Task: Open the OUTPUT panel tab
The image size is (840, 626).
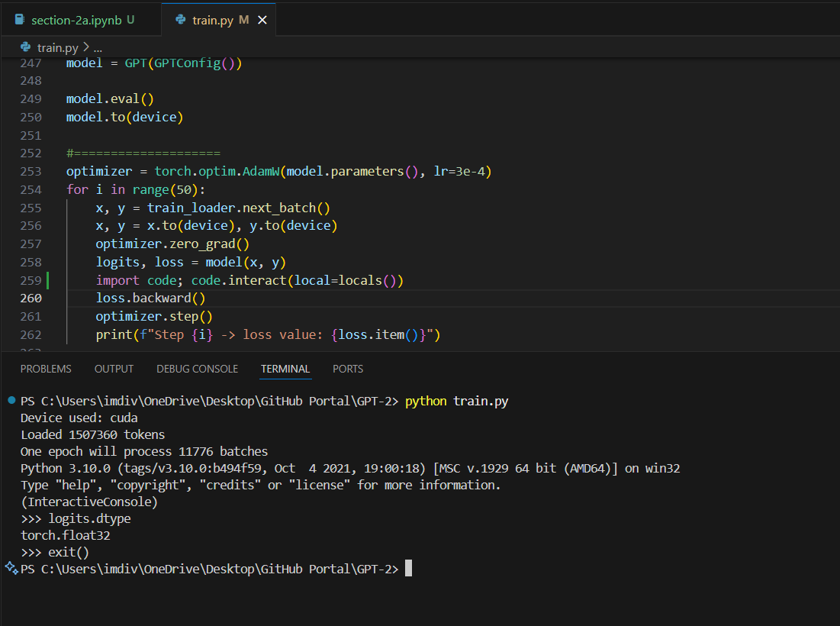Action: (114, 369)
